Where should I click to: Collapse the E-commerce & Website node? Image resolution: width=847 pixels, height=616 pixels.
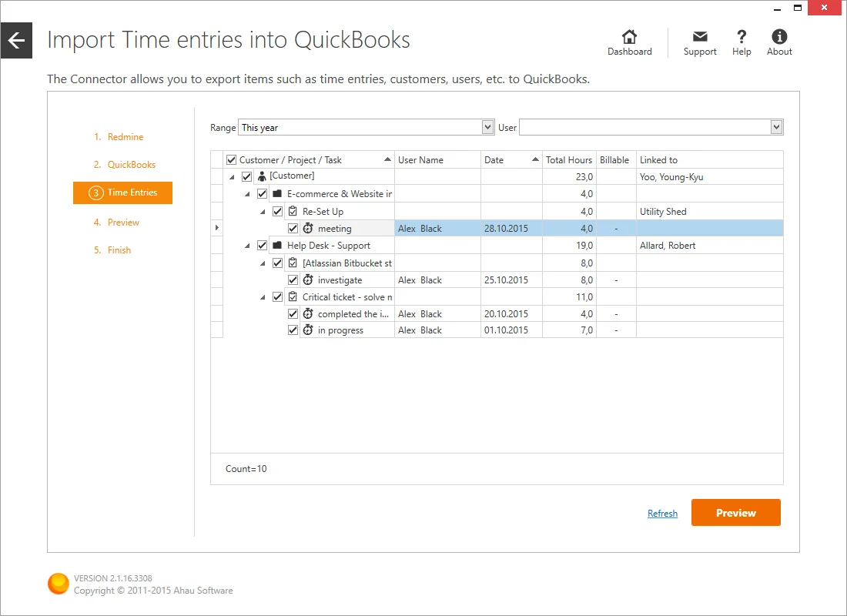[247, 194]
